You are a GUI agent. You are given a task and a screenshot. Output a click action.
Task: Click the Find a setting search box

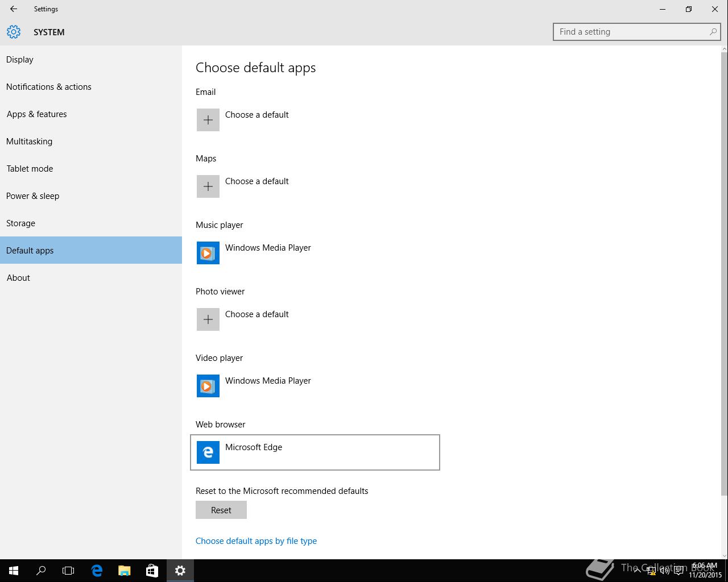click(x=637, y=32)
